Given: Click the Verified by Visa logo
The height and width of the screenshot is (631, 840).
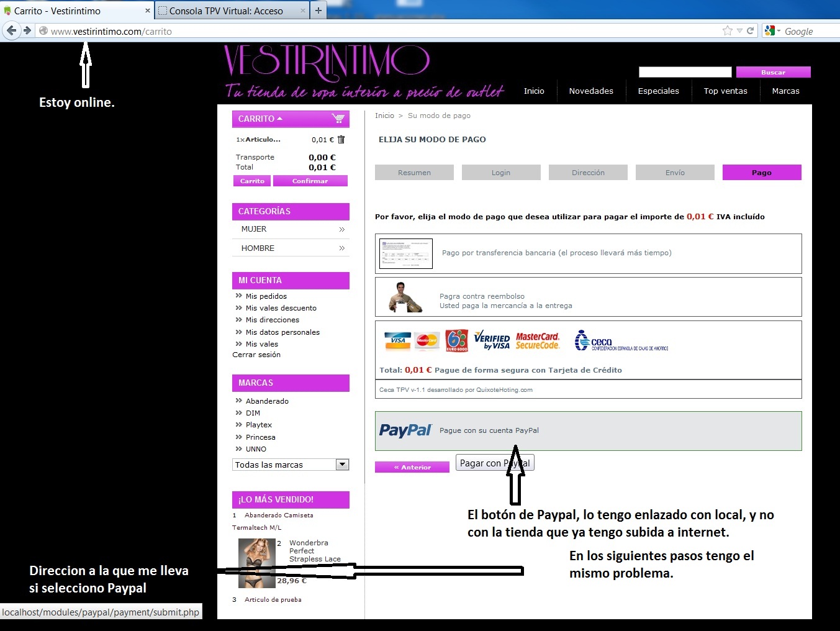Looking at the screenshot, I should (x=492, y=341).
